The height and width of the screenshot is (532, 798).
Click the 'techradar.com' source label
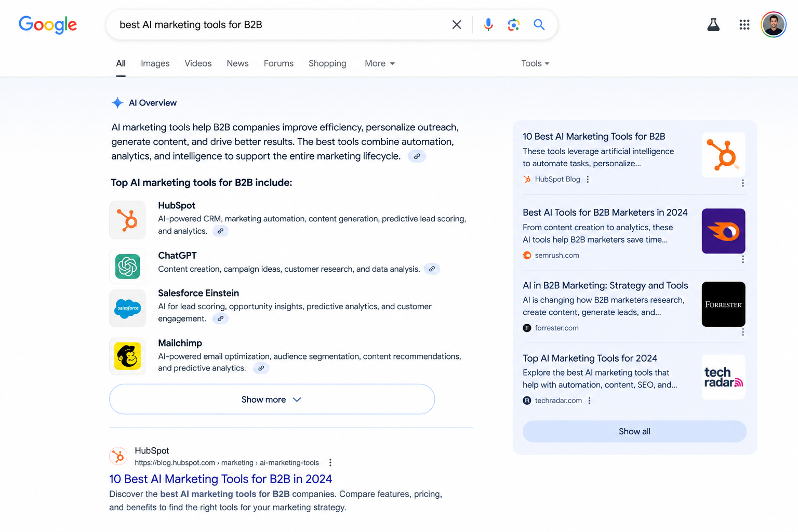558,401
